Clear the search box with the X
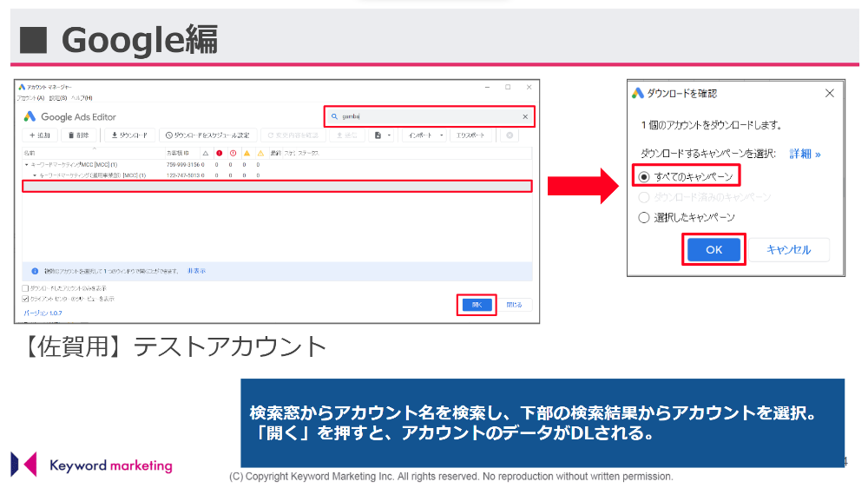This screenshot has height=488, width=868. pos(525,116)
